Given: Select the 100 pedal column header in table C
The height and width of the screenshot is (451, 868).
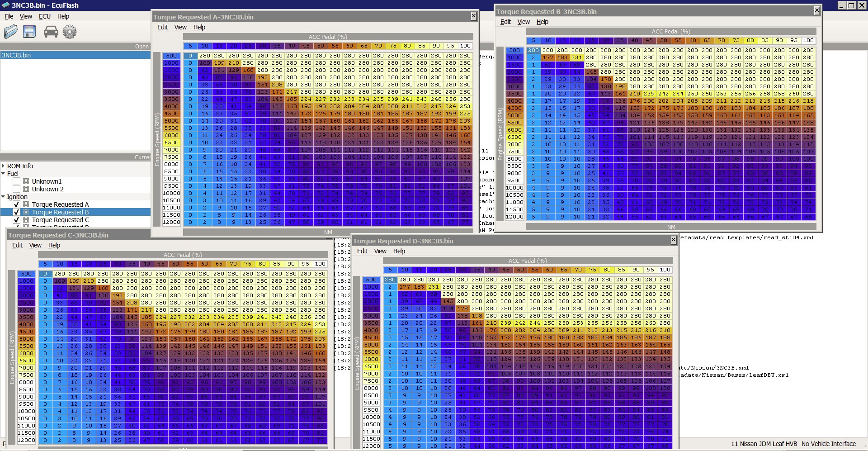Looking at the screenshot, I should pos(320,264).
